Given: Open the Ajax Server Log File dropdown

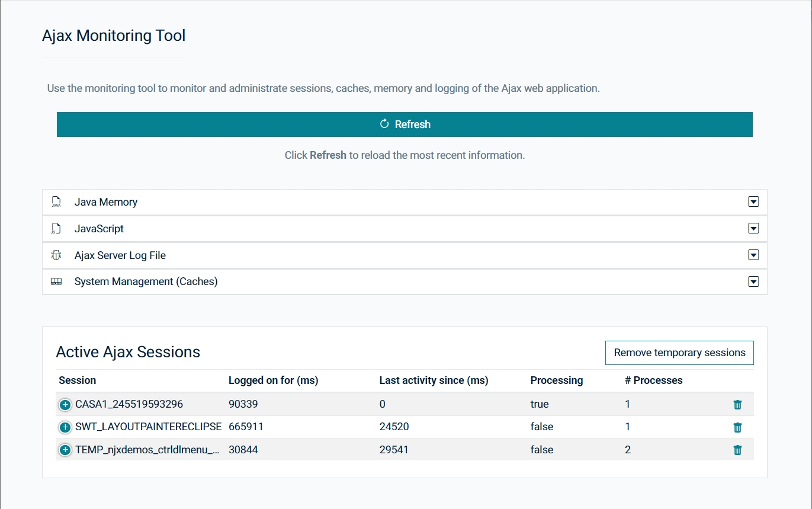Looking at the screenshot, I should 753,255.
